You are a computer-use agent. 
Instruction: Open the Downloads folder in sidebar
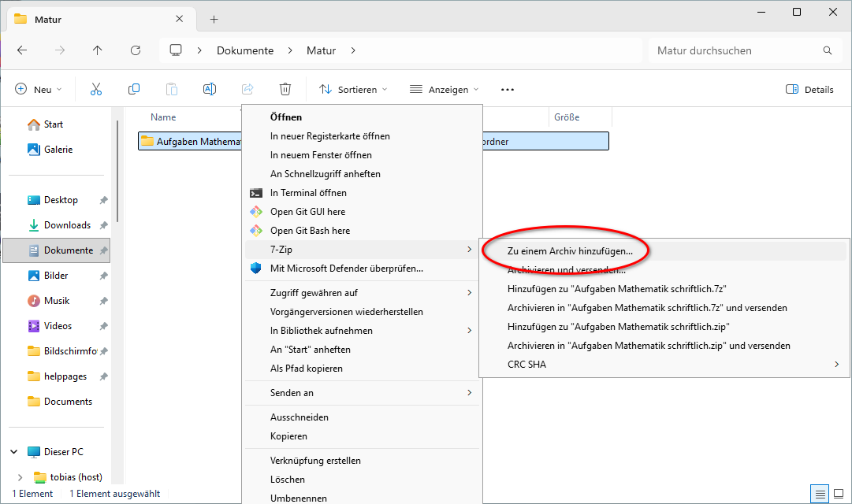(67, 225)
